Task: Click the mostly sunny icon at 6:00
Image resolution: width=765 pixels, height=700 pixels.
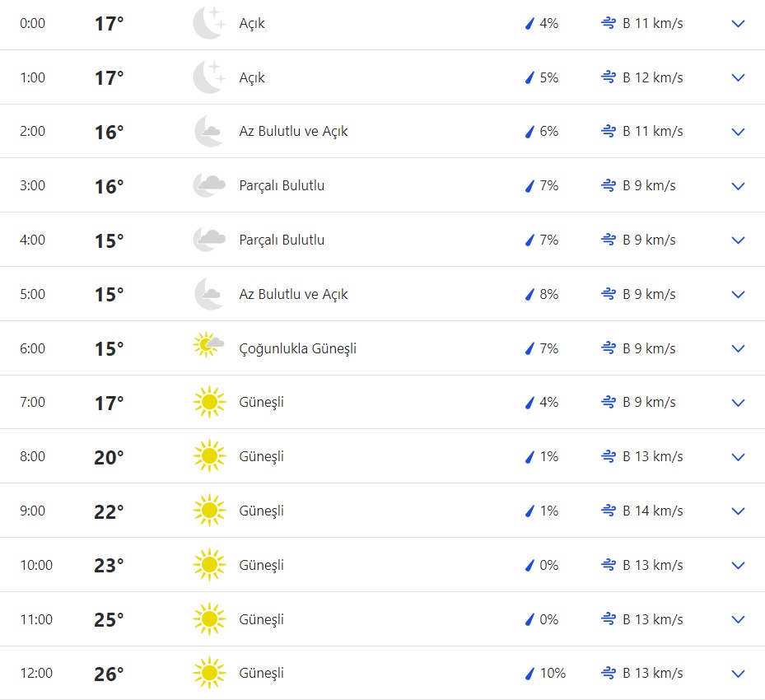Action: tap(208, 348)
